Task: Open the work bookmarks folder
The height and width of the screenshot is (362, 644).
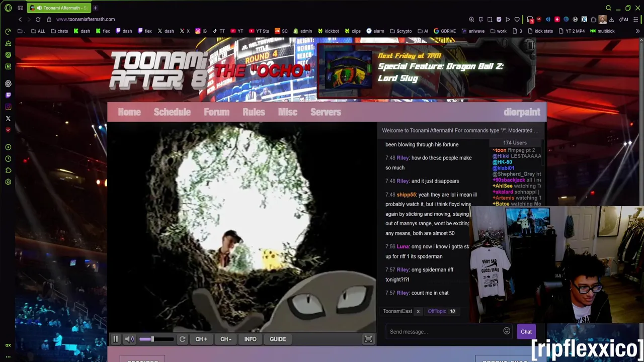Action: click(498, 31)
